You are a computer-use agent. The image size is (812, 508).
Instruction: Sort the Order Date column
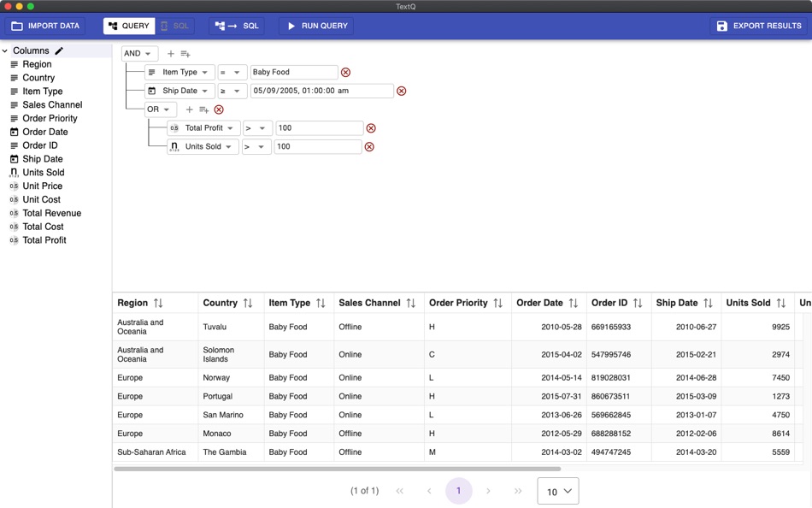(574, 304)
